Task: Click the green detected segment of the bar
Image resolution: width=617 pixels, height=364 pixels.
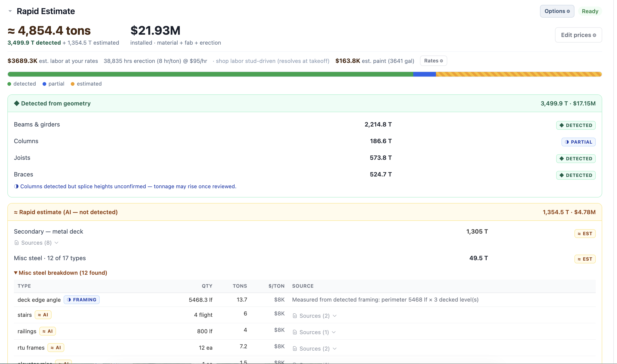Action: 210,74
